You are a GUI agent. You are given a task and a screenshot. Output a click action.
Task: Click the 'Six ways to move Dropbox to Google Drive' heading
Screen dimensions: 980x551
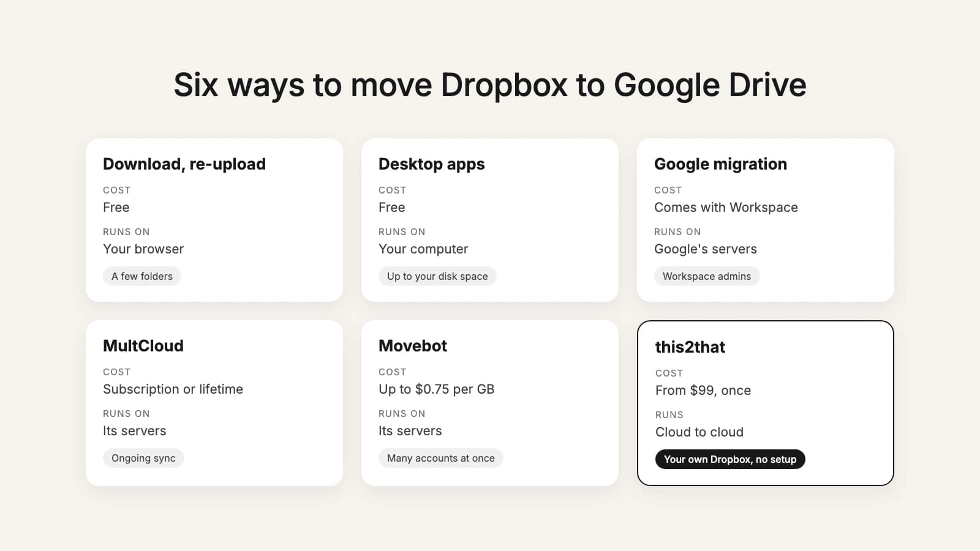click(x=490, y=84)
